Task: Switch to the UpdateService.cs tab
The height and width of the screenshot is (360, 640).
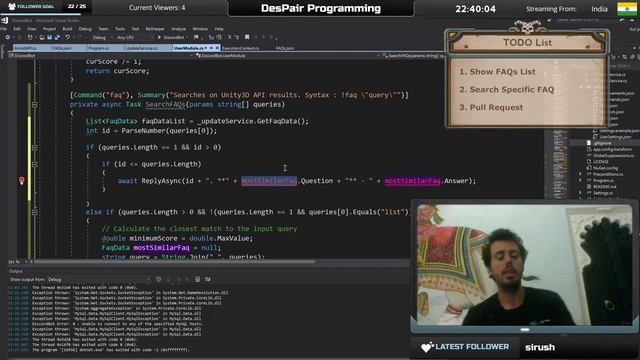Action: click(x=141, y=48)
